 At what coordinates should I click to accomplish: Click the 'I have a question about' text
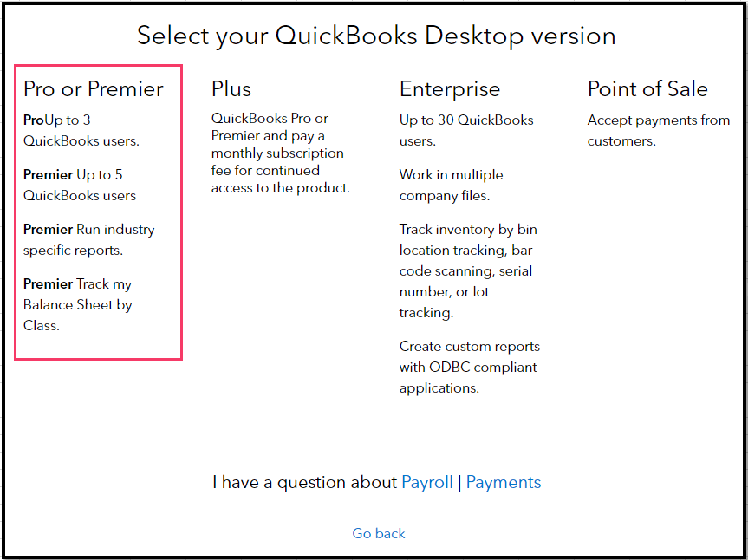pyautogui.click(x=304, y=483)
